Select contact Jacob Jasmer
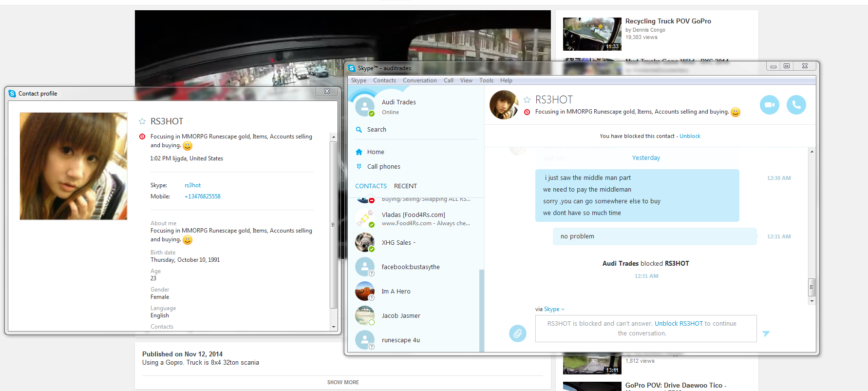The image size is (868, 391). (x=415, y=316)
